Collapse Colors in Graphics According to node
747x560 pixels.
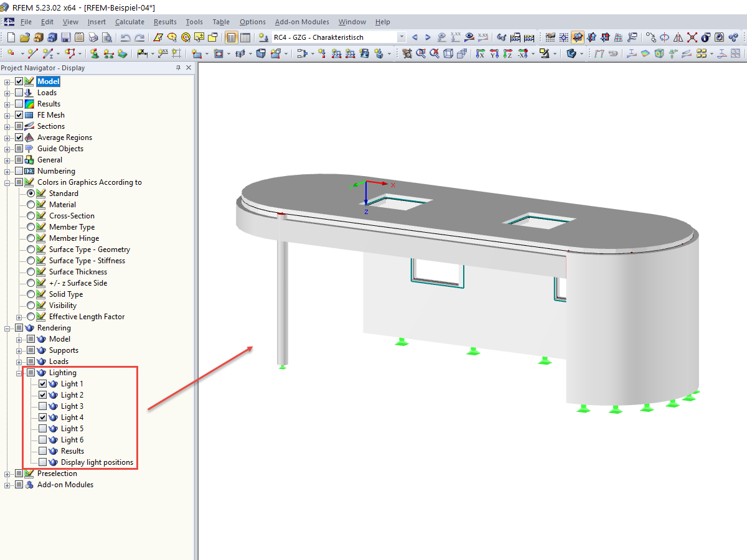click(7, 182)
